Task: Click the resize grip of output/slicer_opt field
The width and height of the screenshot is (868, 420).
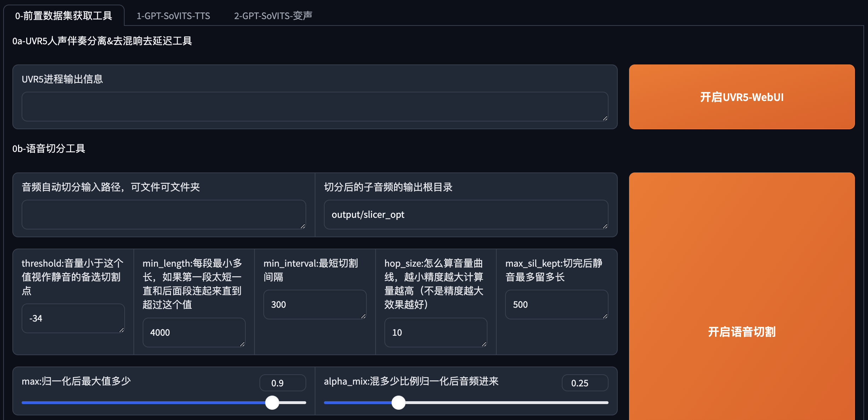Action: pyautogui.click(x=605, y=226)
